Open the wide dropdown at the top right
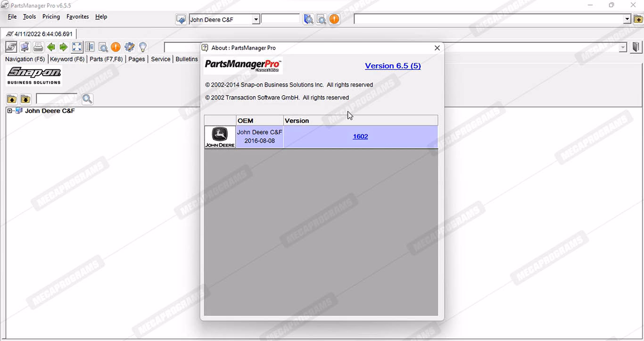The height and width of the screenshot is (341, 644). [627, 19]
